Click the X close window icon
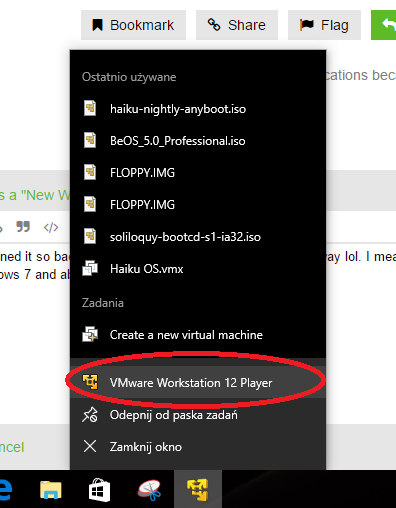396x508 pixels. coord(90,446)
